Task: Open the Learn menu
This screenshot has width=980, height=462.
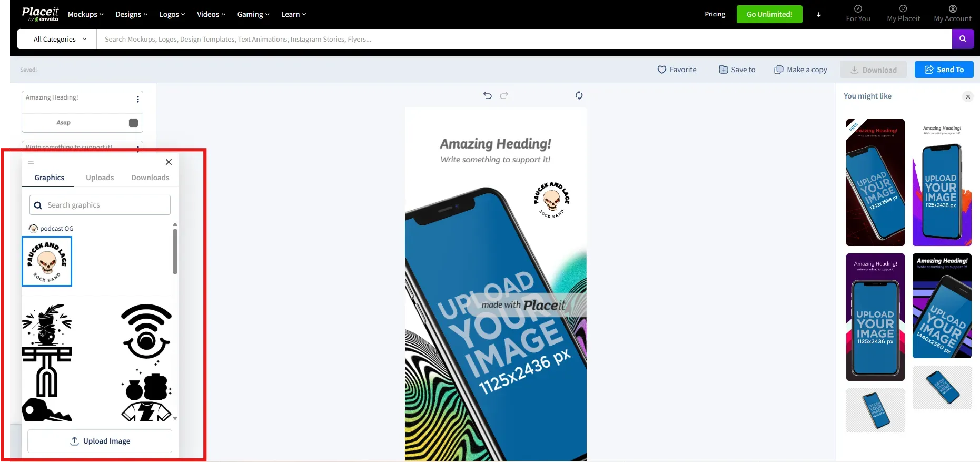Action: point(293,14)
